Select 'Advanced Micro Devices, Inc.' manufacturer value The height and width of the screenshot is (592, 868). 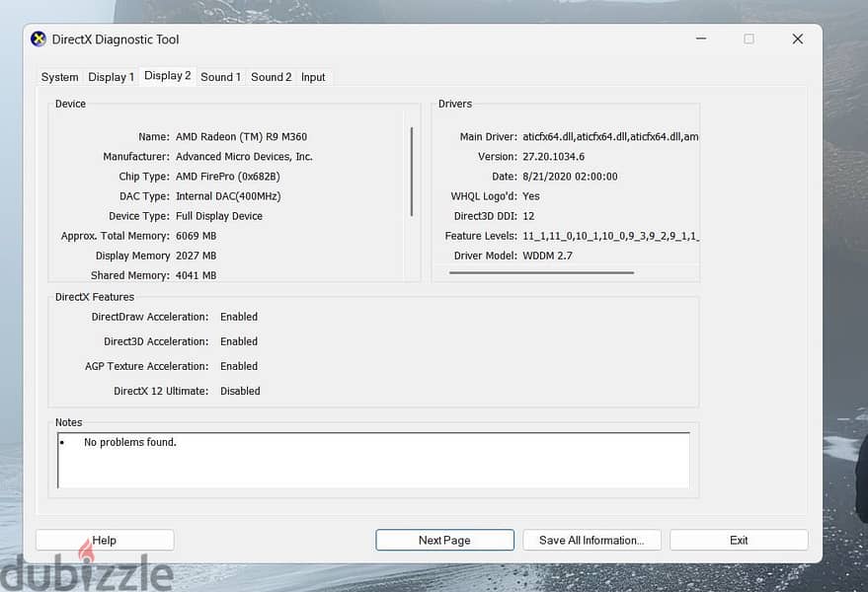point(244,157)
